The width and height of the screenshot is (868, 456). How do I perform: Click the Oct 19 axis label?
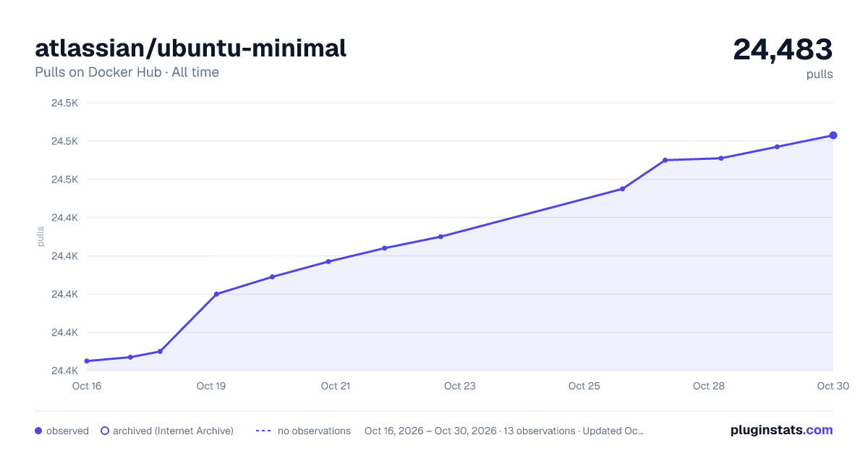[x=211, y=386]
